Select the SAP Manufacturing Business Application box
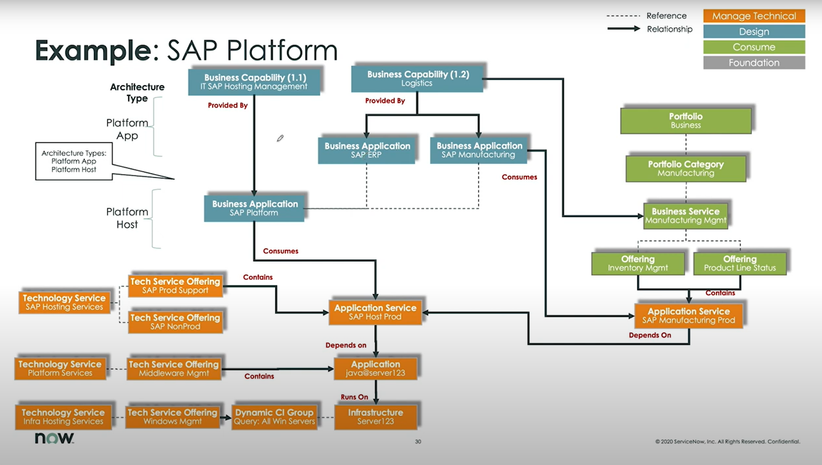 pyautogui.click(x=479, y=150)
